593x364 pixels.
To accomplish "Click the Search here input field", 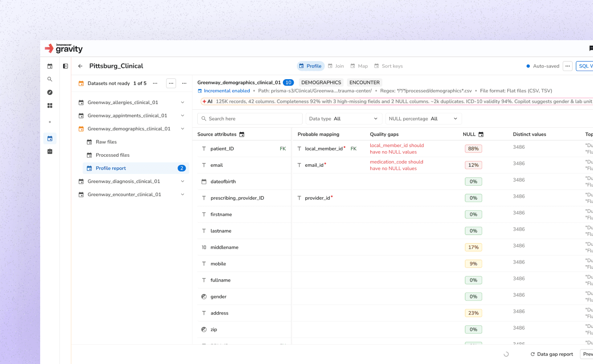I will coord(250,119).
